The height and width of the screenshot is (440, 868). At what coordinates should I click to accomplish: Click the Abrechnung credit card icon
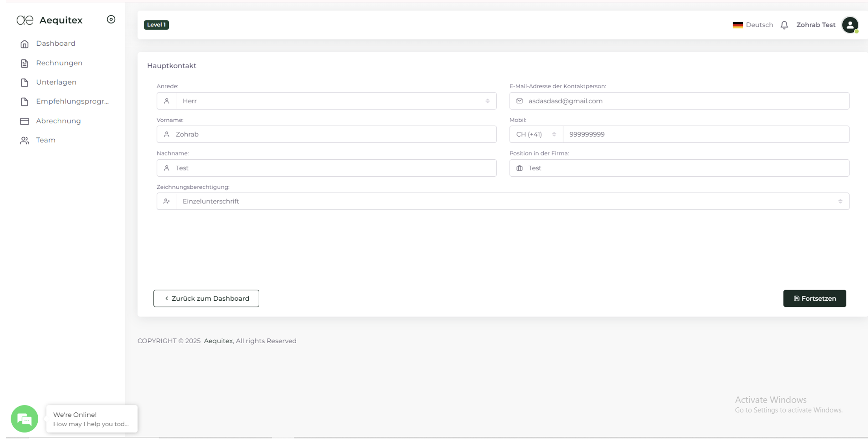[24, 121]
